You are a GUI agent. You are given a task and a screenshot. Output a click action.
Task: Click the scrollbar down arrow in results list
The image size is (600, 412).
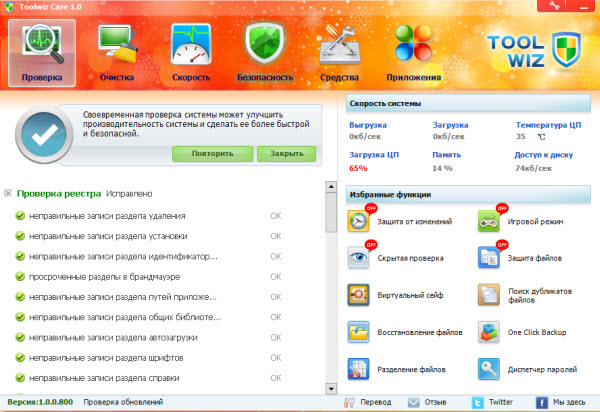click(331, 389)
